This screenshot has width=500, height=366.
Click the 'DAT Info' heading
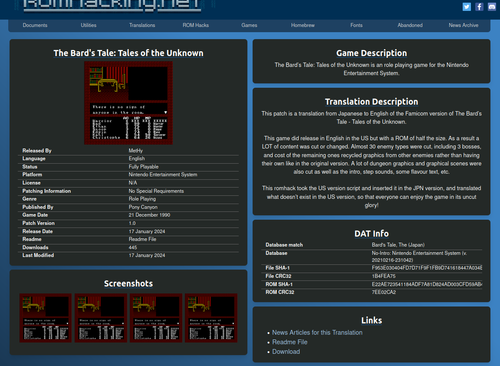click(x=372, y=234)
